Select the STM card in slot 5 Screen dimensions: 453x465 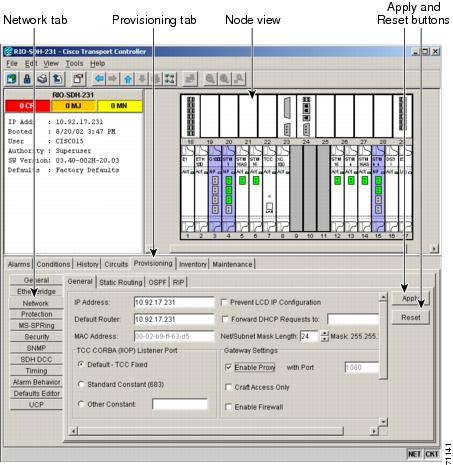click(242, 188)
